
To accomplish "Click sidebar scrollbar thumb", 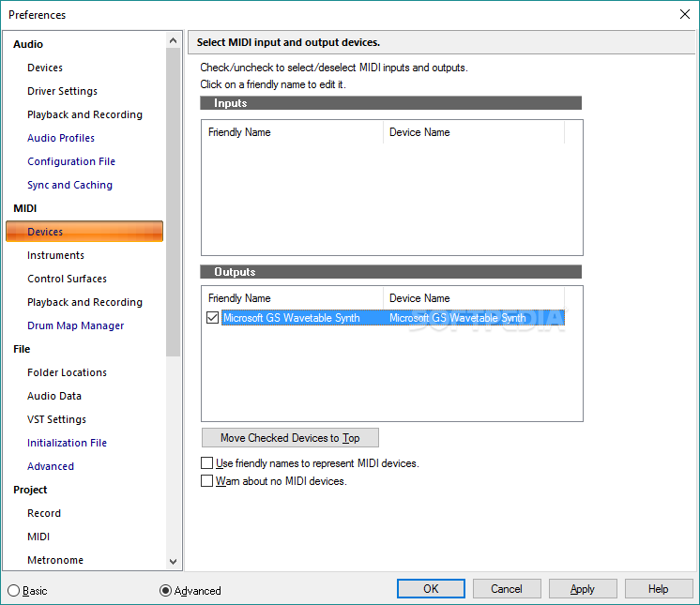I will click(174, 202).
